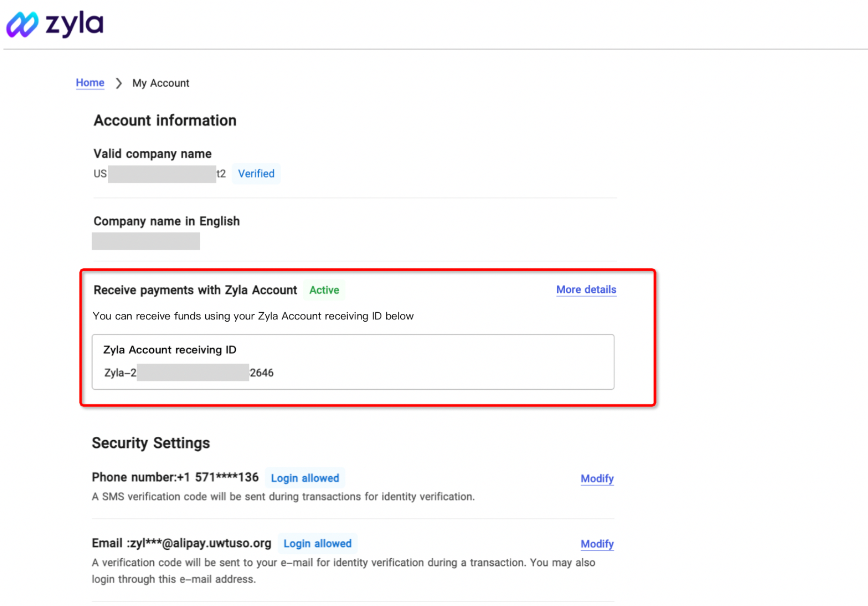The width and height of the screenshot is (868, 606).
Task: Modify the email address setting
Action: click(x=597, y=544)
